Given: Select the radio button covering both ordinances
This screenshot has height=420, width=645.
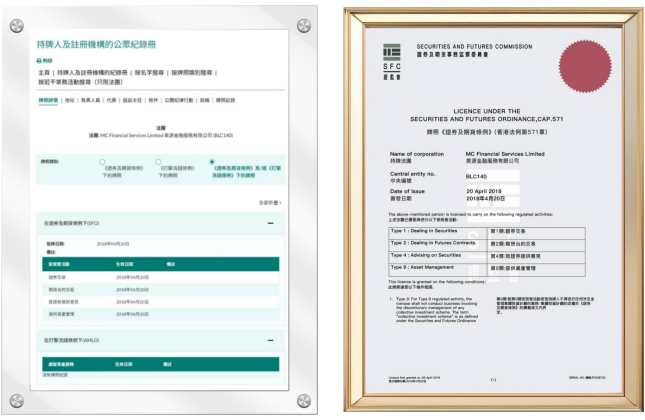Looking at the screenshot, I should coord(212,162).
